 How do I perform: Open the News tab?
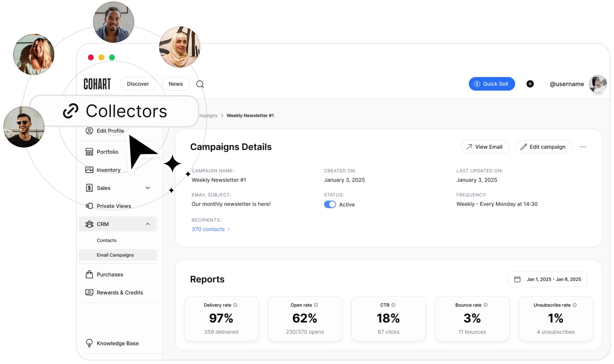(176, 84)
